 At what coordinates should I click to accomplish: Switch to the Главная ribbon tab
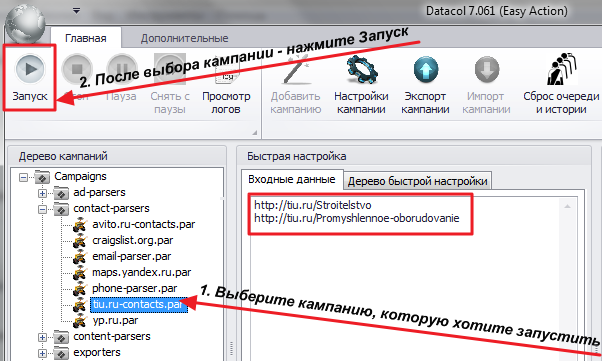pyautogui.click(x=86, y=38)
